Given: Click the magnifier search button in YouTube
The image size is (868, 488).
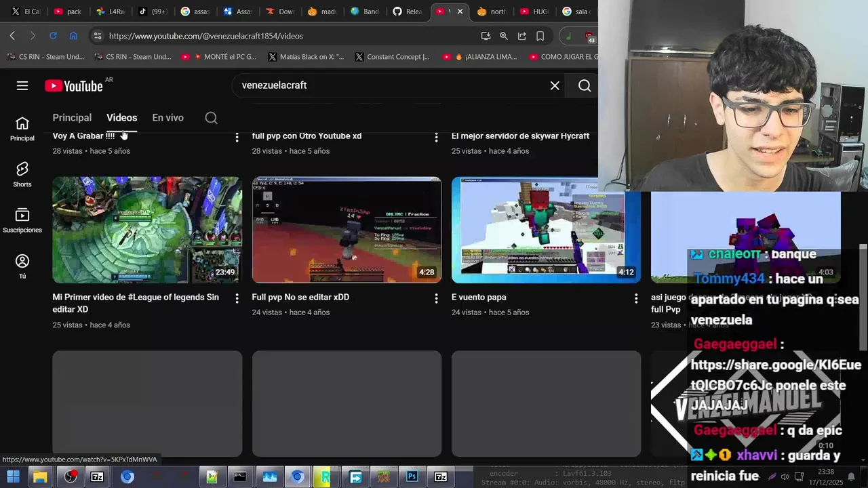Looking at the screenshot, I should coord(585,85).
